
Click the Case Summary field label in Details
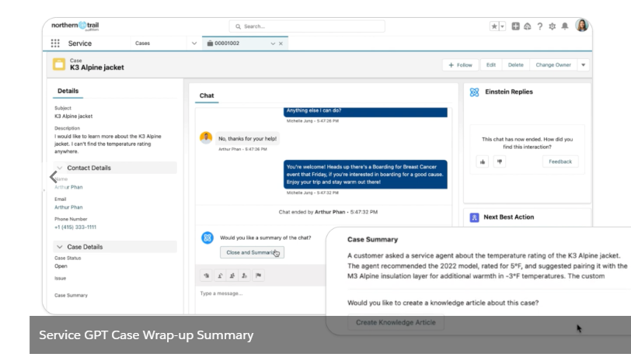pyautogui.click(x=71, y=295)
